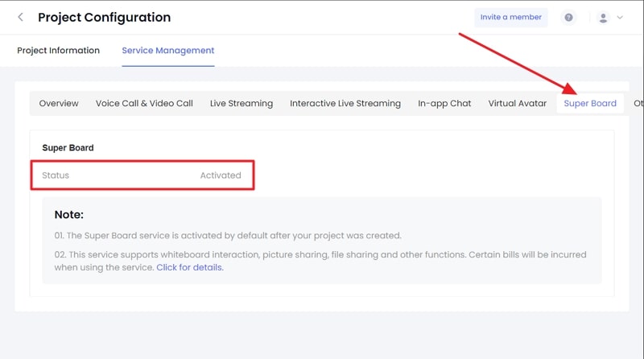The height and width of the screenshot is (359, 644).
Task: Expand the account dropdown chevron
Action: [x=620, y=18]
